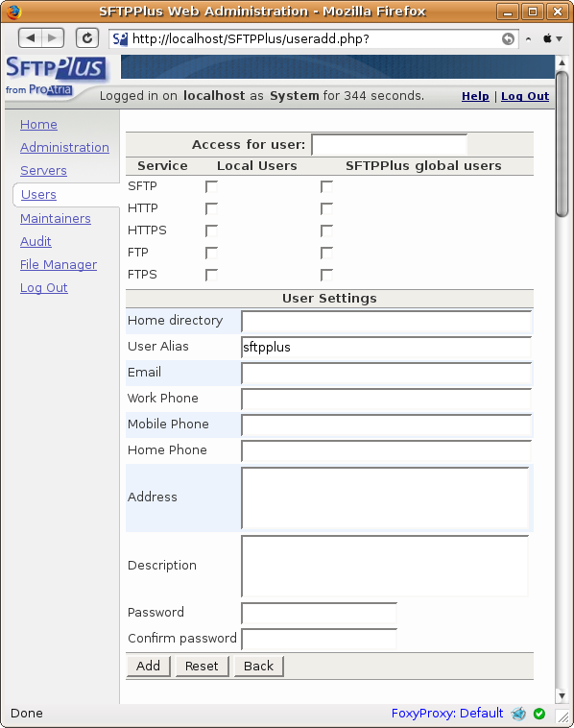
Task: Go to the Servers section
Action: pyautogui.click(x=43, y=170)
